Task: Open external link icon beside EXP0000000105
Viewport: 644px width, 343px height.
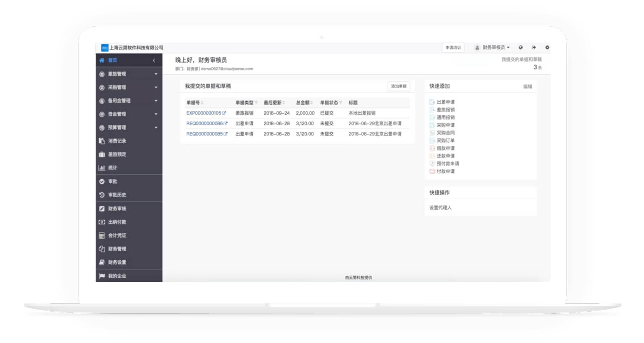Action: (224, 113)
